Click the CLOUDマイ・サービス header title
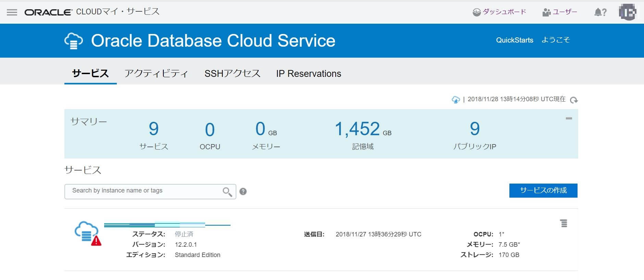The width and height of the screenshot is (644, 280). [x=118, y=12]
